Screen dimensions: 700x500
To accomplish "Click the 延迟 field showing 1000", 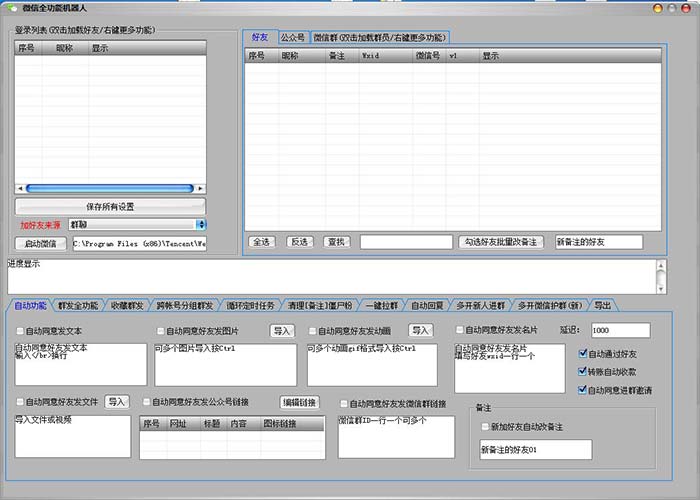I will pos(621,330).
